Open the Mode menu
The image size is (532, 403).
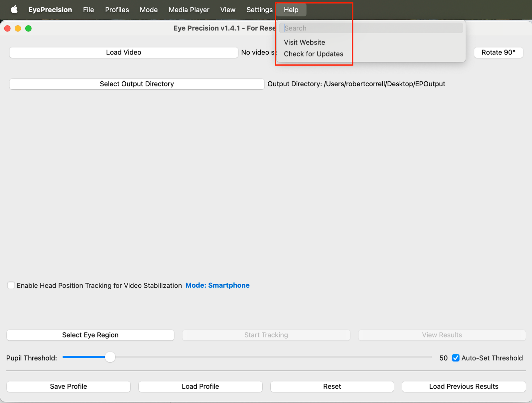click(x=149, y=10)
